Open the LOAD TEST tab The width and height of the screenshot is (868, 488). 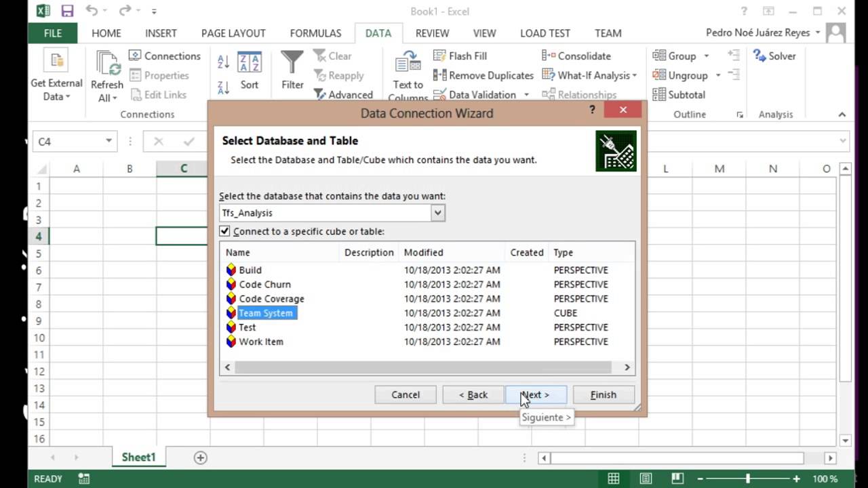(545, 33)
